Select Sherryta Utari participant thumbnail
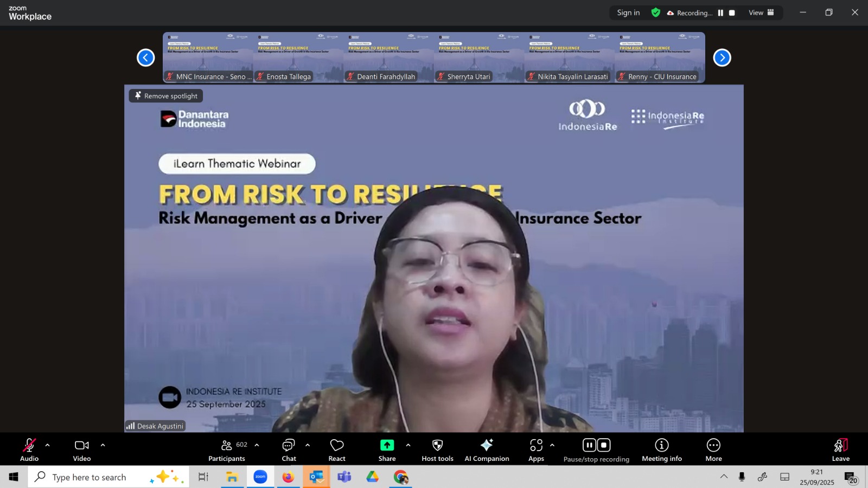Viewport: 868px width, 488px height. click(x=479, y=57)
